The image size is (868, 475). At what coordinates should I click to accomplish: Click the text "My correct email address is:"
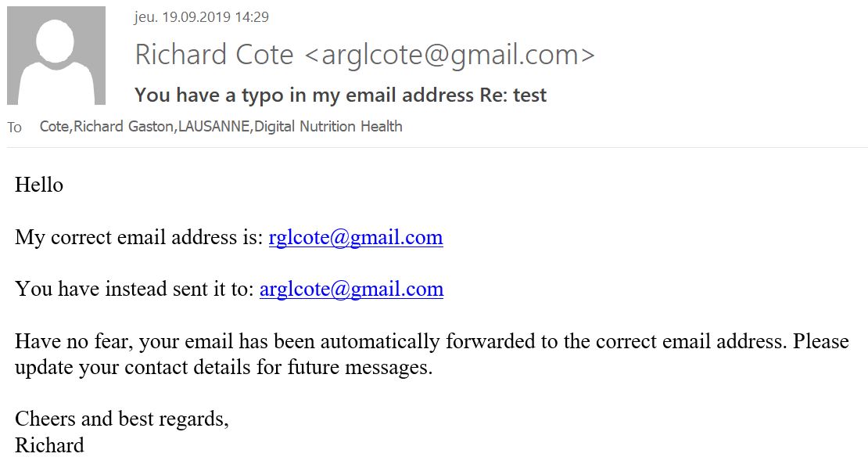139,237
